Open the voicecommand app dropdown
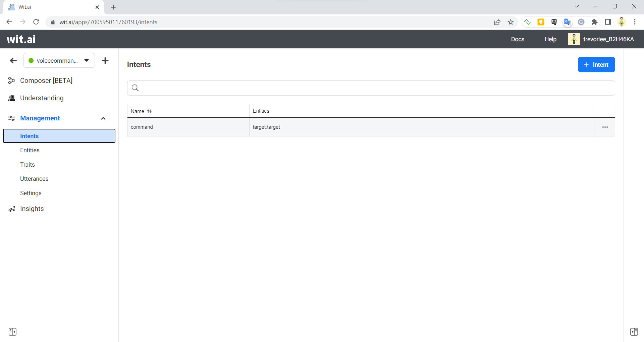The image size is (644, 342). coord(59,61)
